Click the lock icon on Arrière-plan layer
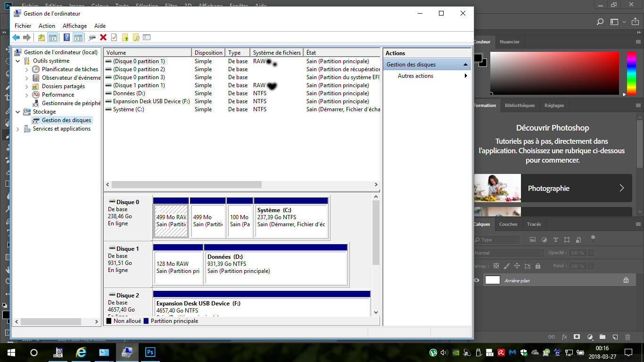 (626, 280)
